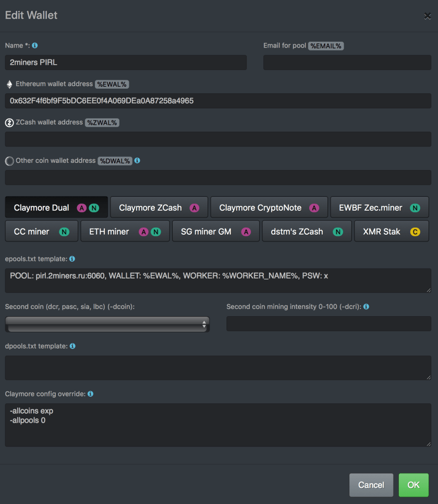Image resolution: width=438 pixels, height=504 pixels.
Task: Grab the dpools.txt textarea resize handle
Action: click(x=429, y=377)
